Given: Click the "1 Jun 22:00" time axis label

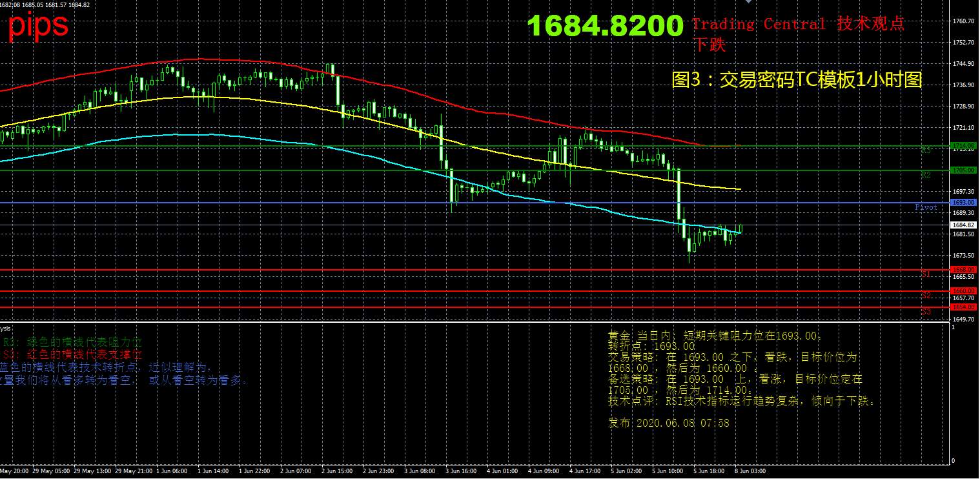Looking at the screenshot, I should 255,472.
